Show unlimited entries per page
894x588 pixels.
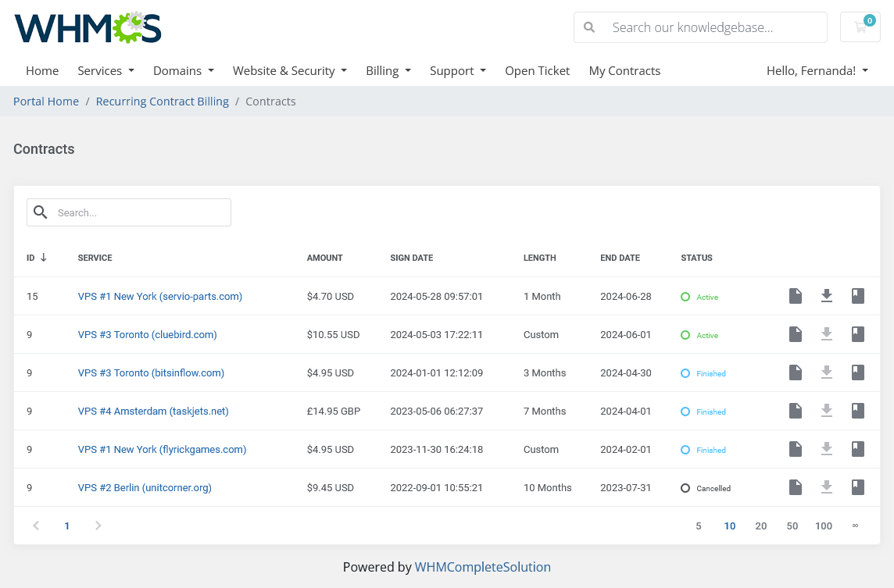[x=855, y=526]
